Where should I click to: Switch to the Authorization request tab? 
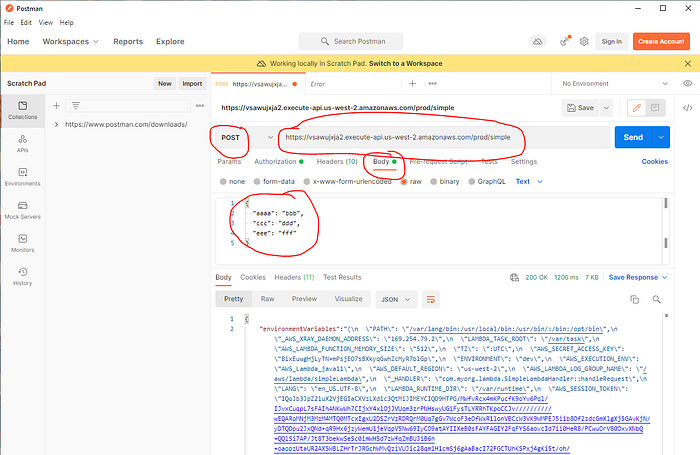pyautogui.click(x=279, y=162)
